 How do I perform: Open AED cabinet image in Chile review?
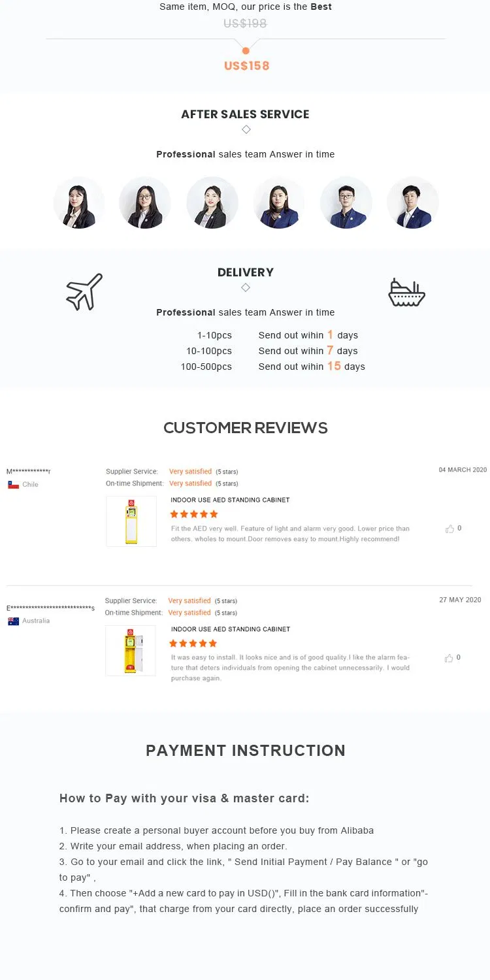pos(131,521)
